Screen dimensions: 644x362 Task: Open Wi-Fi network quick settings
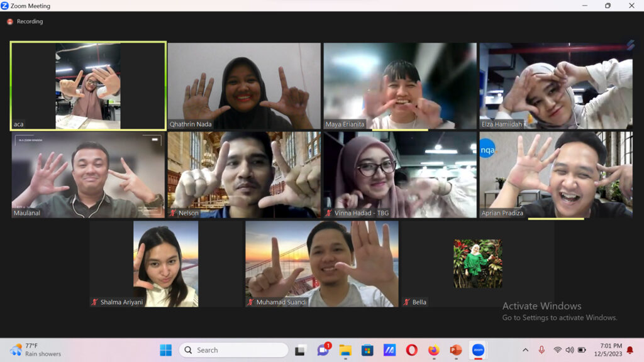(557, 350)
